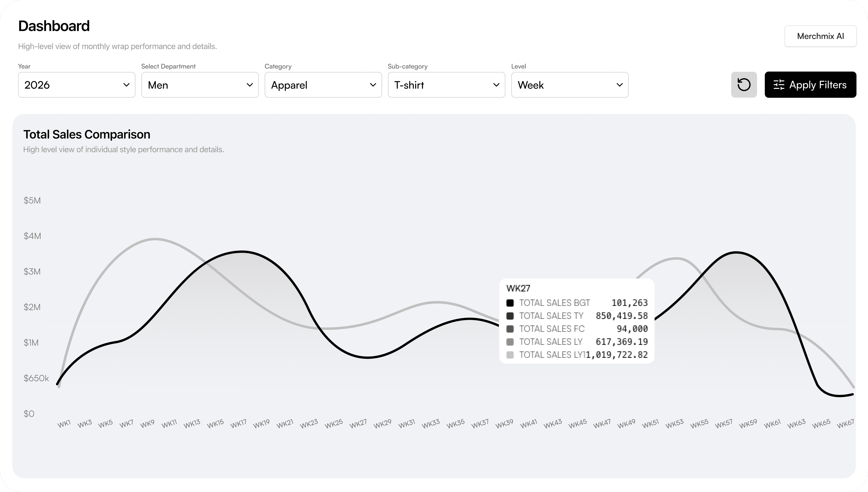868x492 pixels.
Task: Click the Apply Filters button
Action: 810,85
